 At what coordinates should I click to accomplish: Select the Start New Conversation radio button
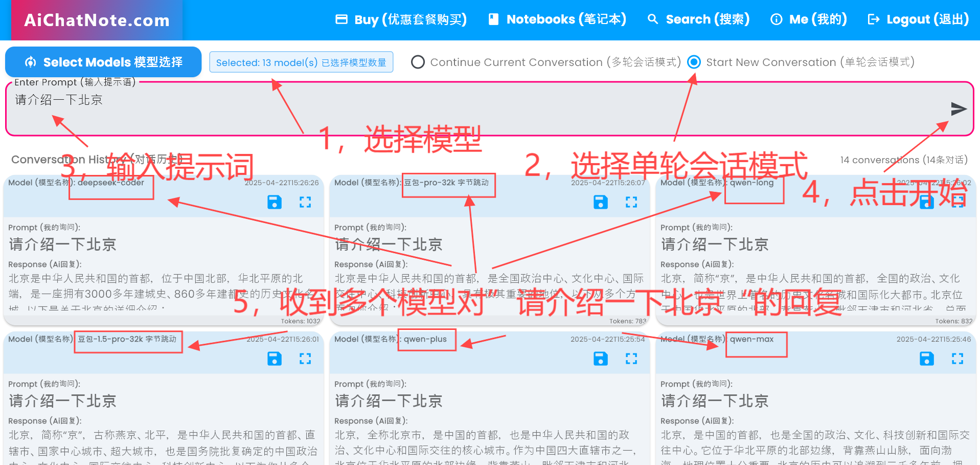(694, 62)
